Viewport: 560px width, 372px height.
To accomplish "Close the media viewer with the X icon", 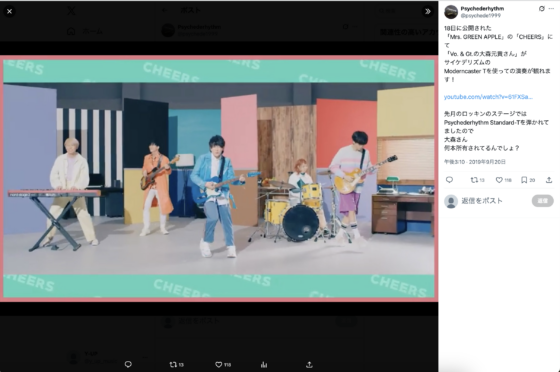I will pyautogui.click(x=10, y=11).
